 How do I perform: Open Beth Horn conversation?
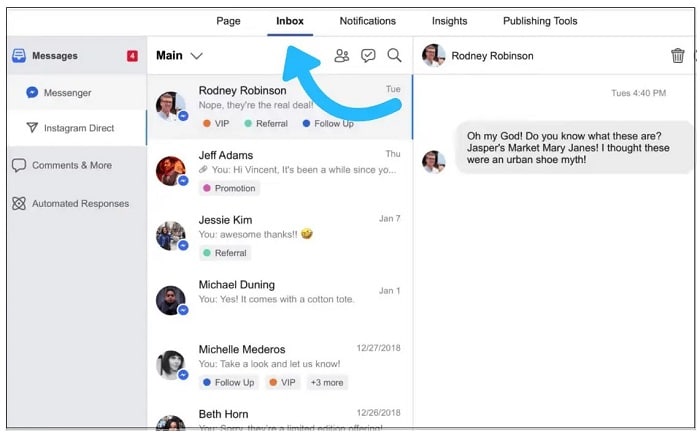279,416
